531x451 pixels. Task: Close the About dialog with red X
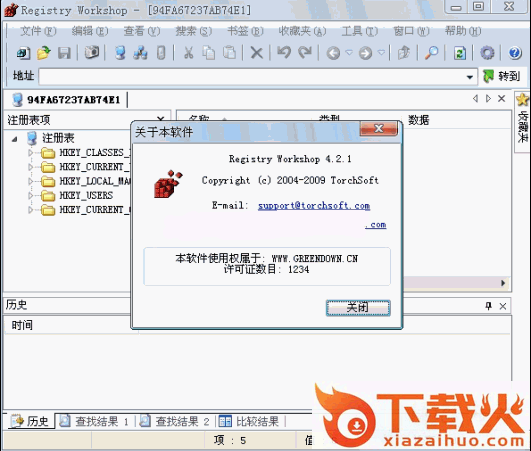[x=379, y=129]
